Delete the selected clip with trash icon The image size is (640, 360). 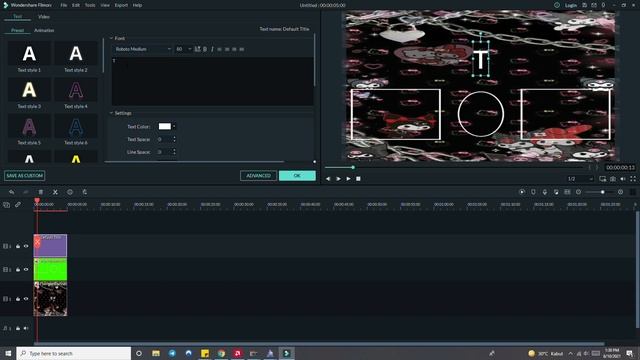[40, 192]
